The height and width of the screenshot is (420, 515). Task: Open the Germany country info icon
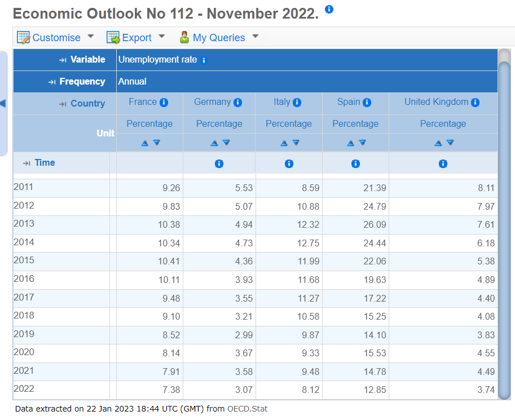(238, 103)
